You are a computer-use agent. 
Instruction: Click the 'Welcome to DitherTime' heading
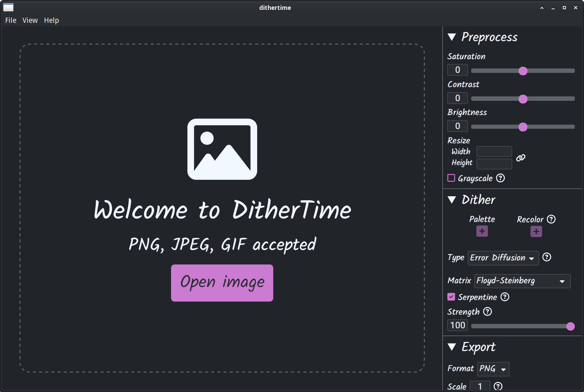tap(222, 209)
